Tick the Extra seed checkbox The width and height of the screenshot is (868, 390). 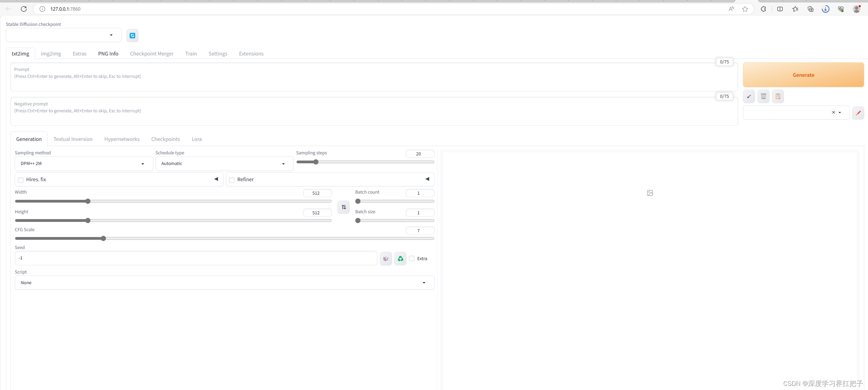tap(412, 258)
